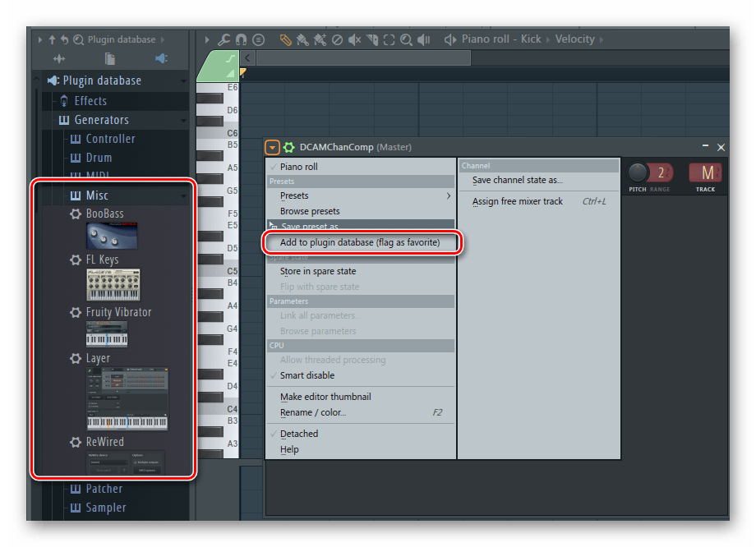Click the browser search magnifier icon

(78, 39)
